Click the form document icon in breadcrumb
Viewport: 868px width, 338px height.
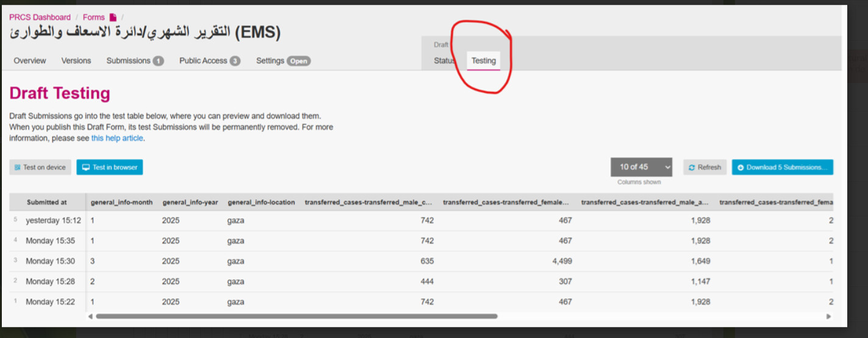point(113,18)
